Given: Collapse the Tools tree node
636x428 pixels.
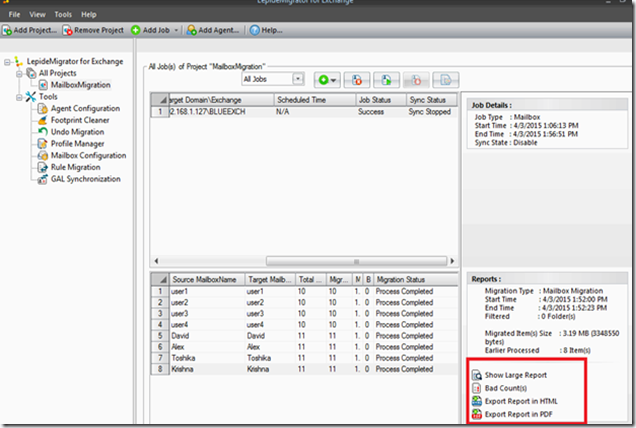Looking at the screenshot, I should click(19, 97).
